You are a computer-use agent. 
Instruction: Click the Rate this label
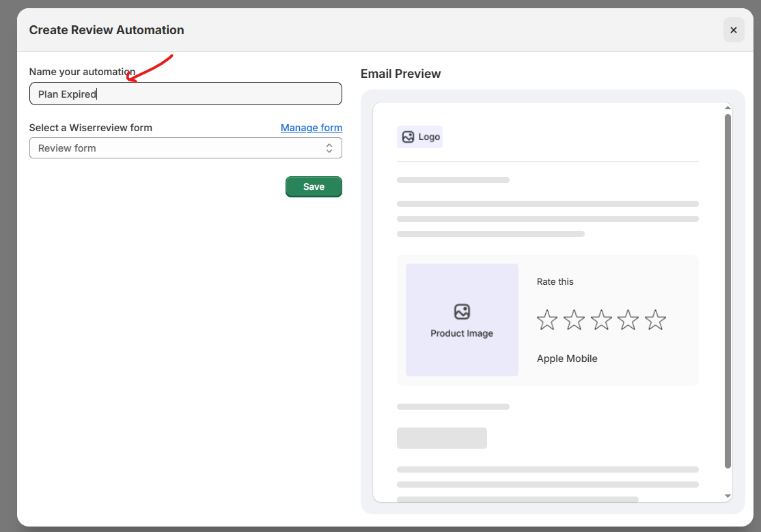(555, 281)
